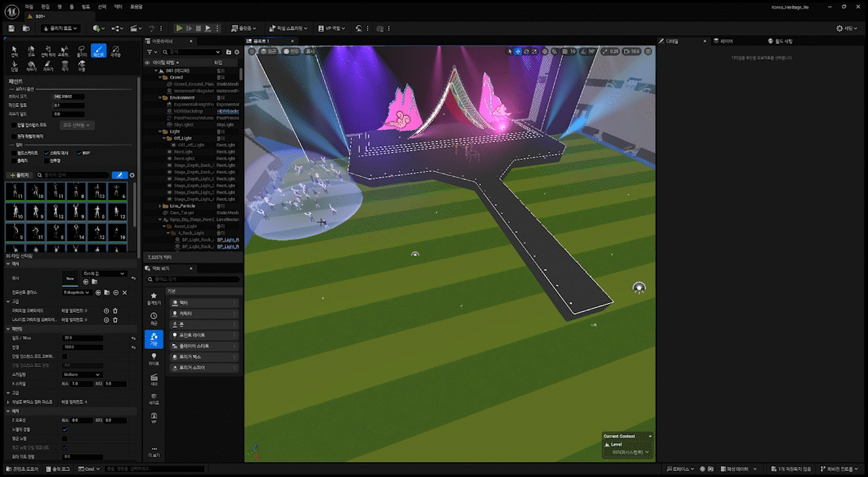Open the File (파일) menu
Screen dimensions: 868x477
pos(29,6)
